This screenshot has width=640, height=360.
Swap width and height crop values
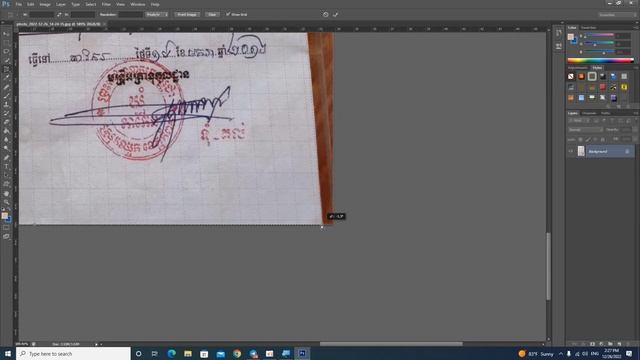(x=59, y=14)
